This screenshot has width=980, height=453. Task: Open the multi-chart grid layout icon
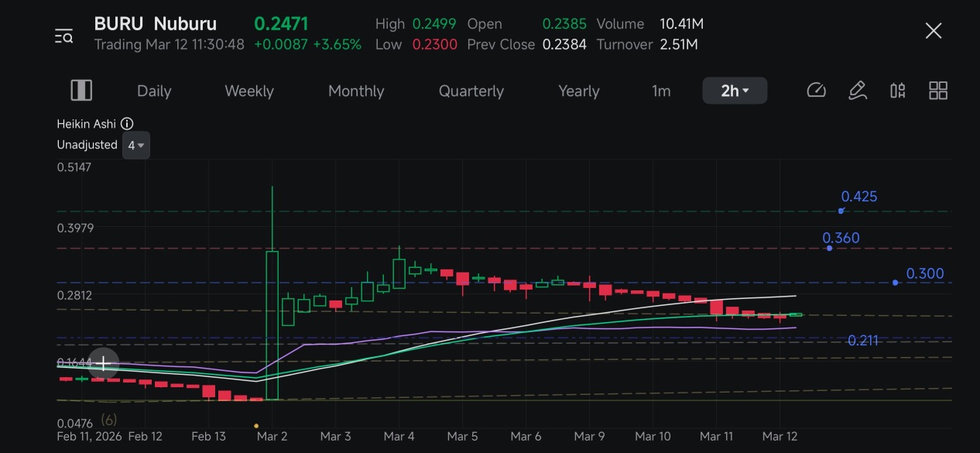[938, 91]
